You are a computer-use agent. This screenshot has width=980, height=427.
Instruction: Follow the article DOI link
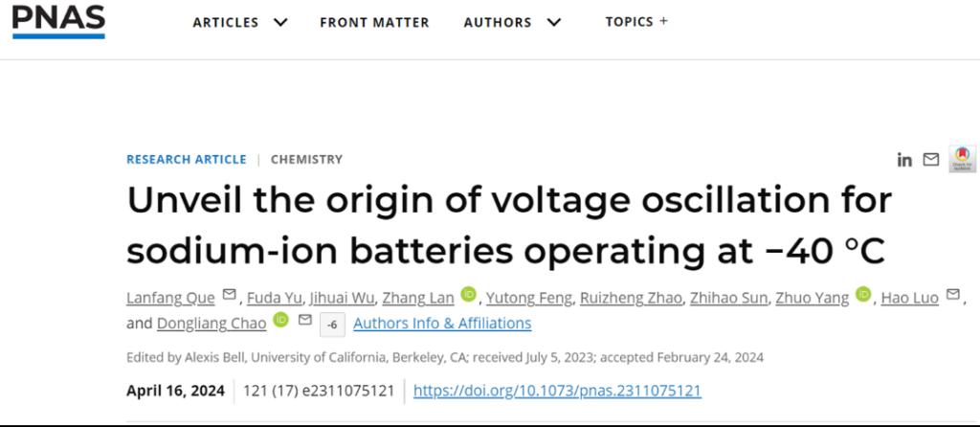557,391
